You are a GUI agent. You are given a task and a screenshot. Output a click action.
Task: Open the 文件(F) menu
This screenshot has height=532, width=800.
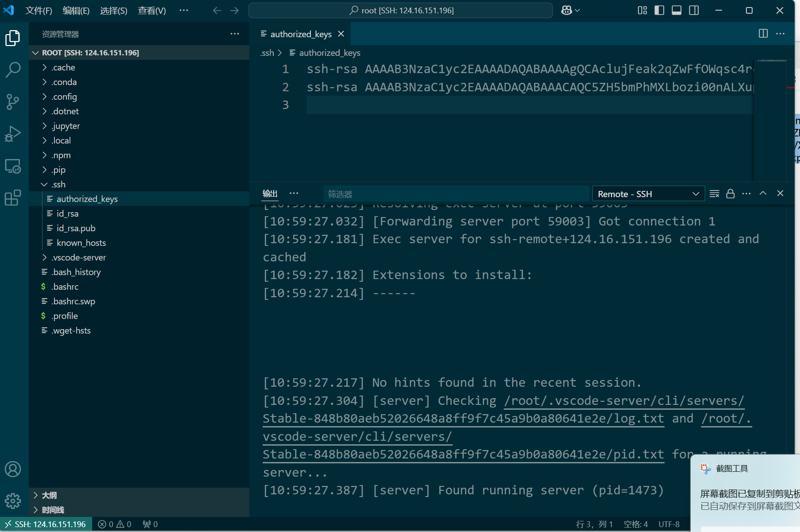(39, 10)
